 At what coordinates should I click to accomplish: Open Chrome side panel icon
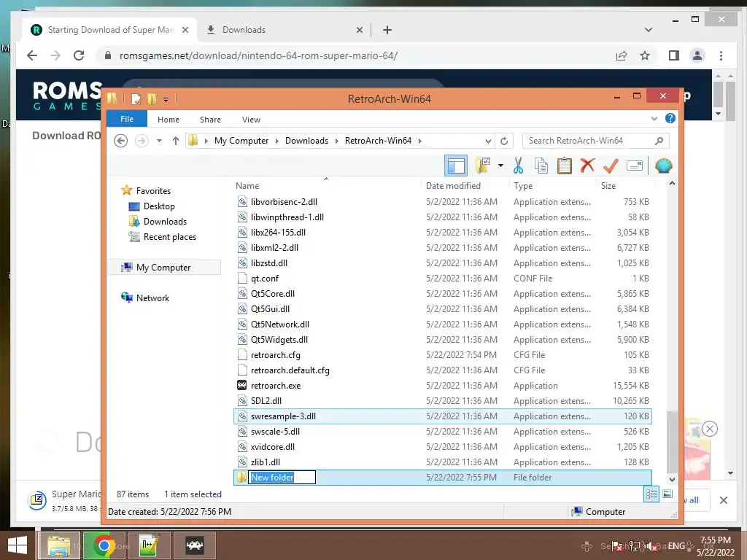point(673,55)
